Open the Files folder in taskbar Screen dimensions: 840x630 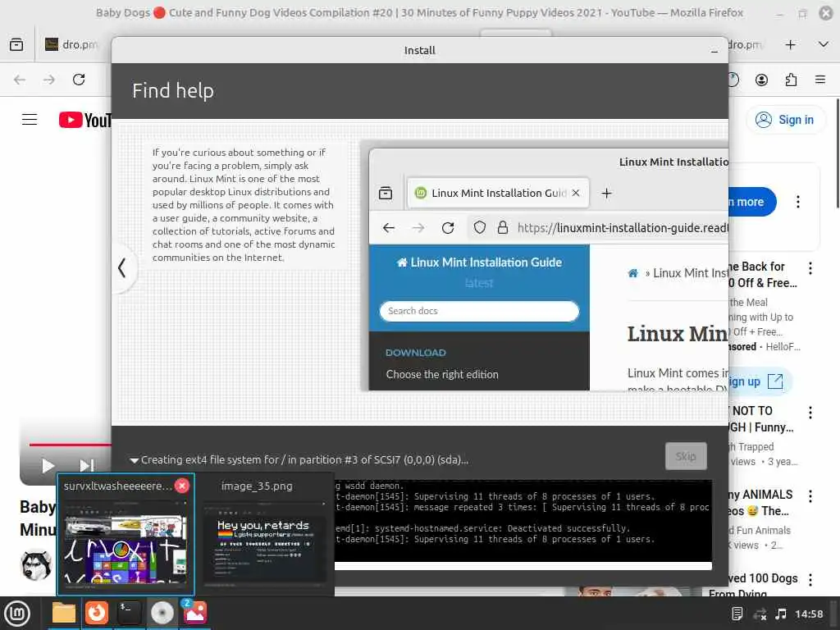click(63, 614)
